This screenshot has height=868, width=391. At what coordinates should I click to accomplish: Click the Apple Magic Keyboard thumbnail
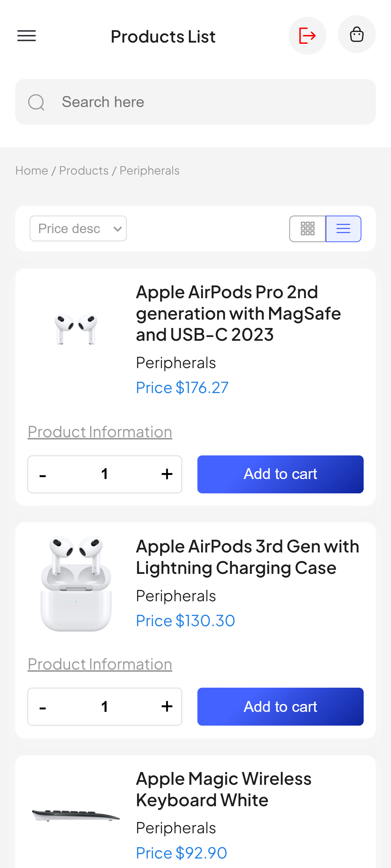(x=76, y=815)
